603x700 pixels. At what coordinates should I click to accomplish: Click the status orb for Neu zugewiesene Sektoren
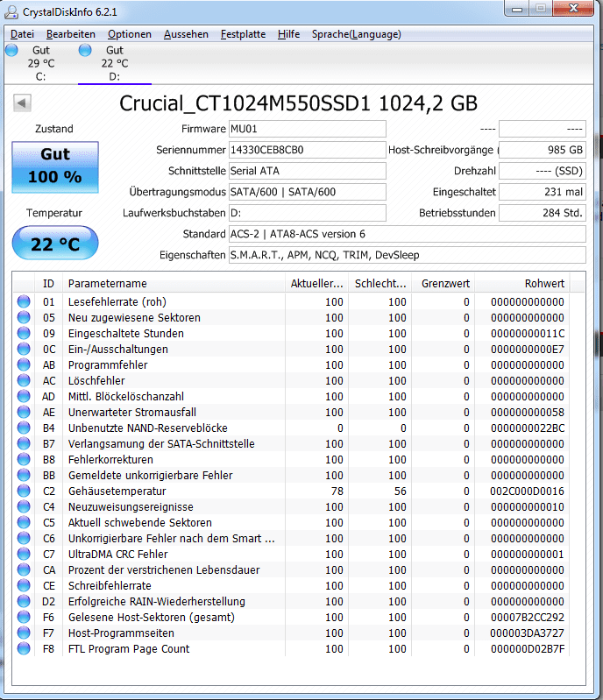coord(24,317)
